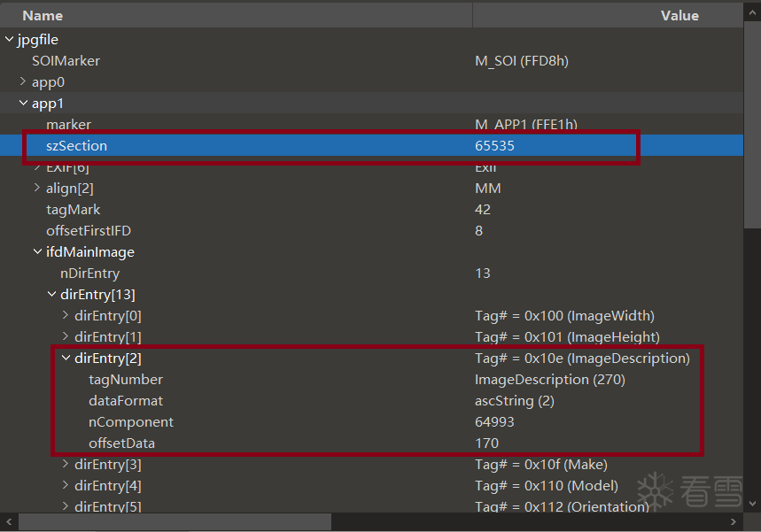Image resolution: width=761 pixels, height=532 pixels.
Task: Expand dirEntry[1] ImageHeight entry
Action: pyautogui.click(x=66, y=337)
